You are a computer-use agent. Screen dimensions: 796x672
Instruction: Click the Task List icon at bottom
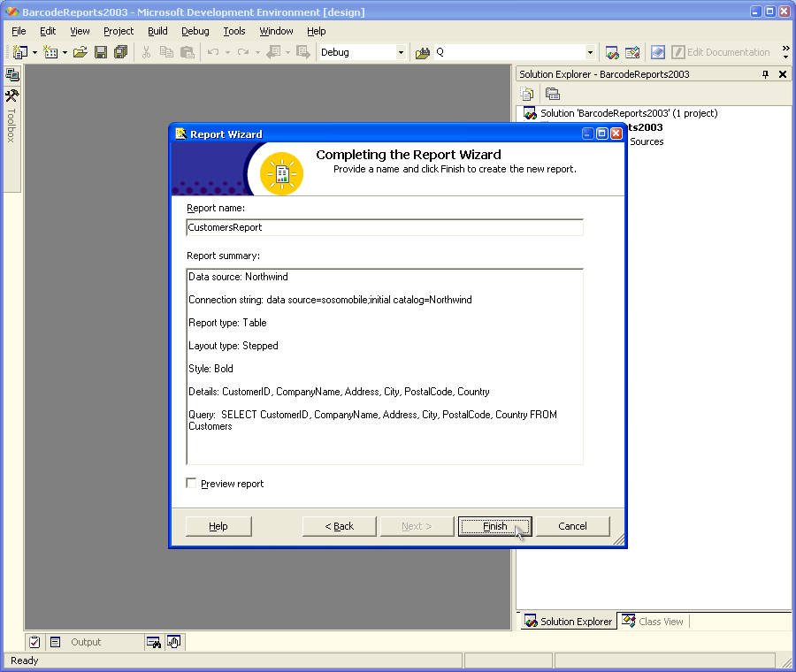coord(34,642)
